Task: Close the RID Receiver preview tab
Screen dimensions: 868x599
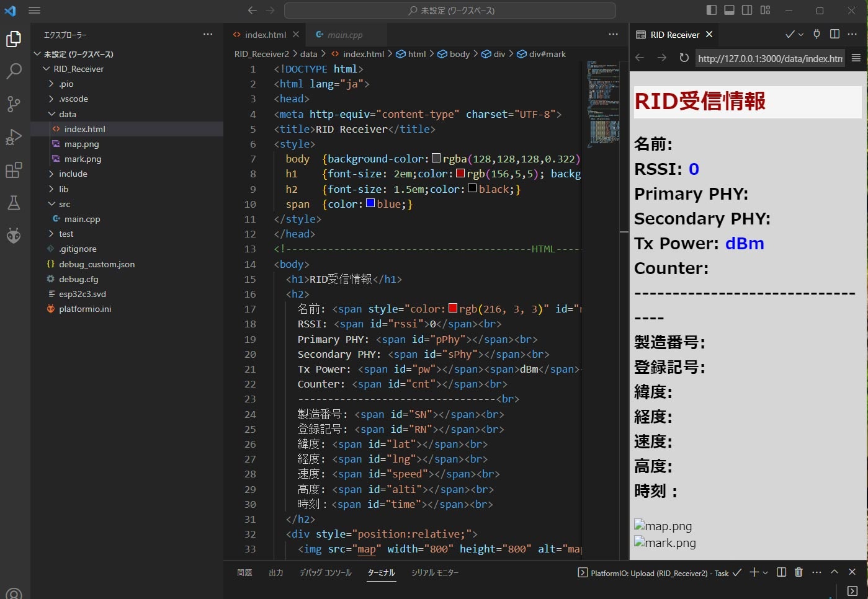Action: click(709, 35)
